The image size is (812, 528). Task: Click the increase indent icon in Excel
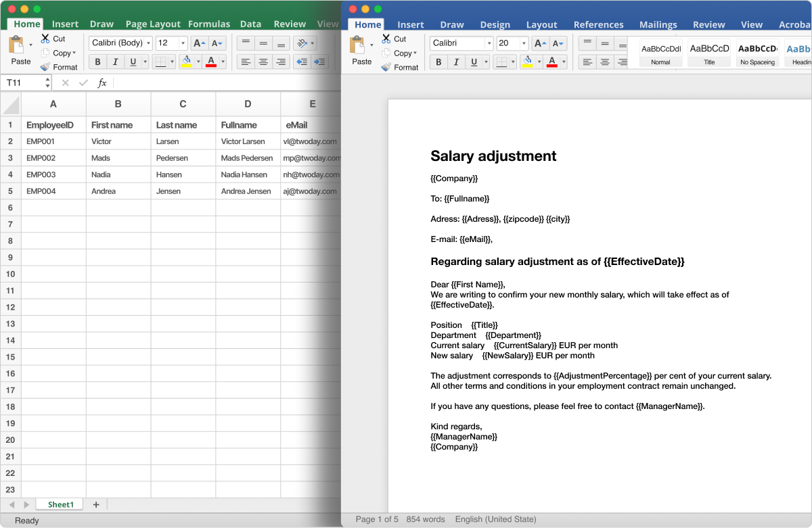coord(318,62)
